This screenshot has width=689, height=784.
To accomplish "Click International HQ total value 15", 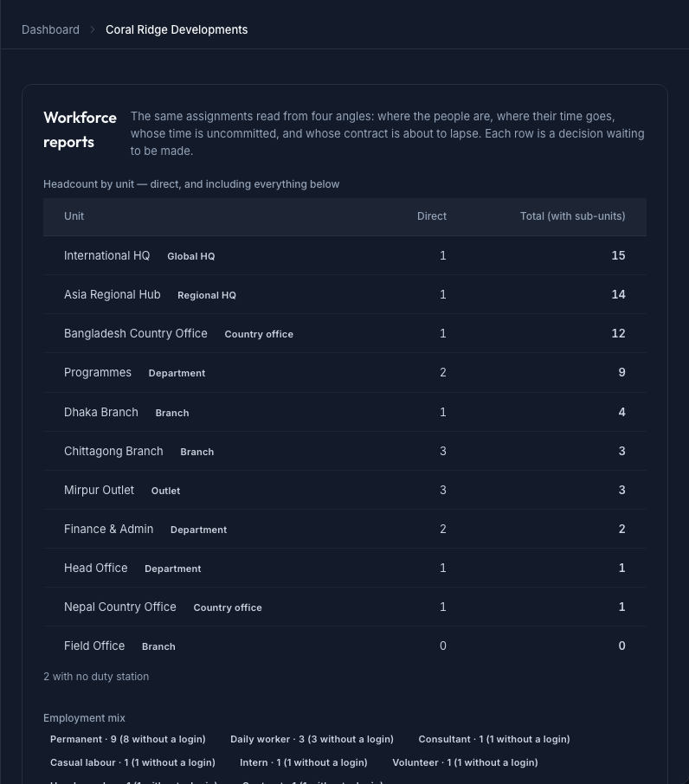I will [x=619, y=256].
